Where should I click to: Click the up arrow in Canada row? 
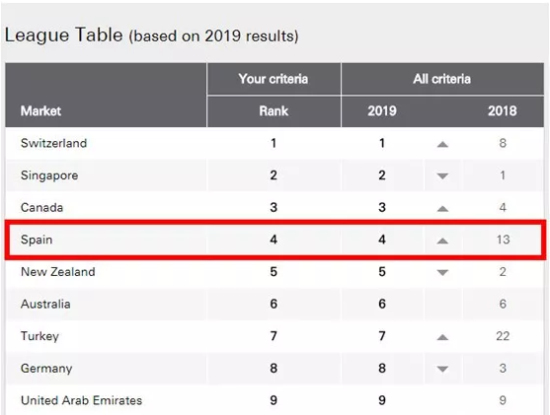pyautogui.click(x=443, y=208)
